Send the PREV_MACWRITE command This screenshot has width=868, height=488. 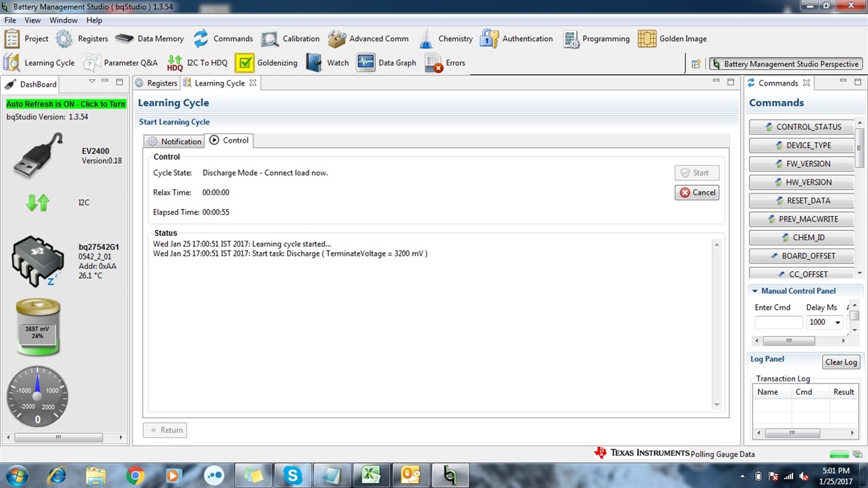tap(802, 219)
